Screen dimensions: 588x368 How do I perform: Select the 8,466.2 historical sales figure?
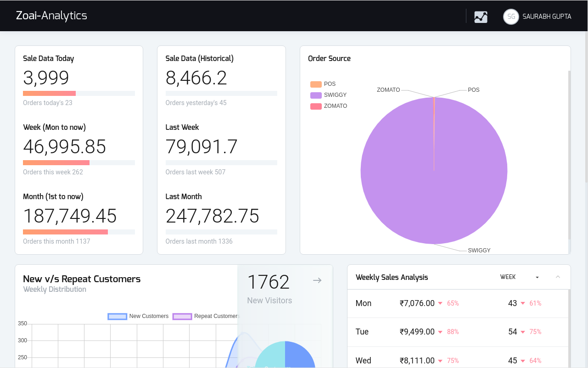pyautogui.click(x=196, y=78)
